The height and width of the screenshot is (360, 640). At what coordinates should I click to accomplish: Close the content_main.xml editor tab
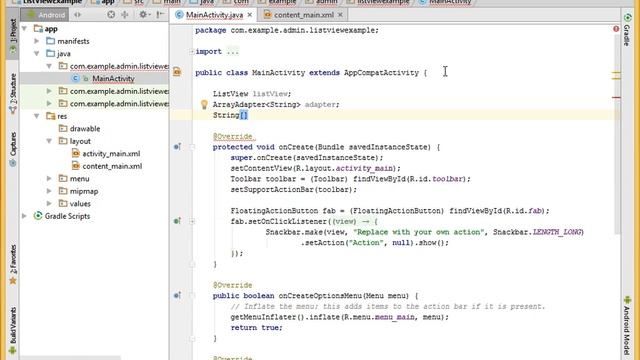click(340, 15)
